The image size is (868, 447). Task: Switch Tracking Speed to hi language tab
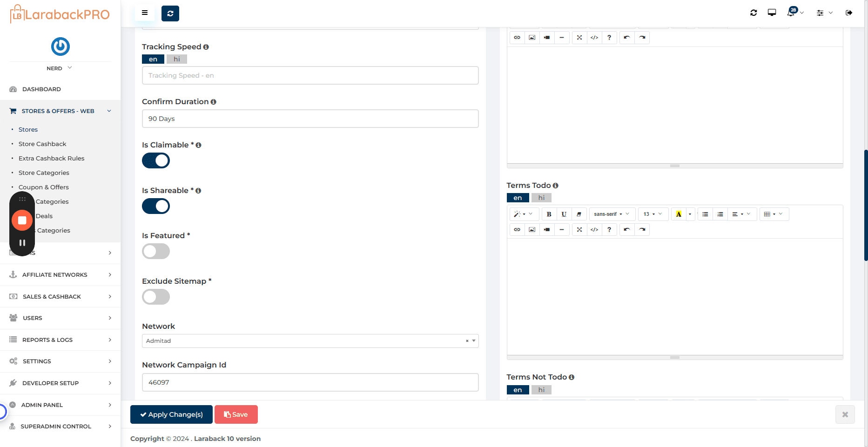click(x=177, y=59)
